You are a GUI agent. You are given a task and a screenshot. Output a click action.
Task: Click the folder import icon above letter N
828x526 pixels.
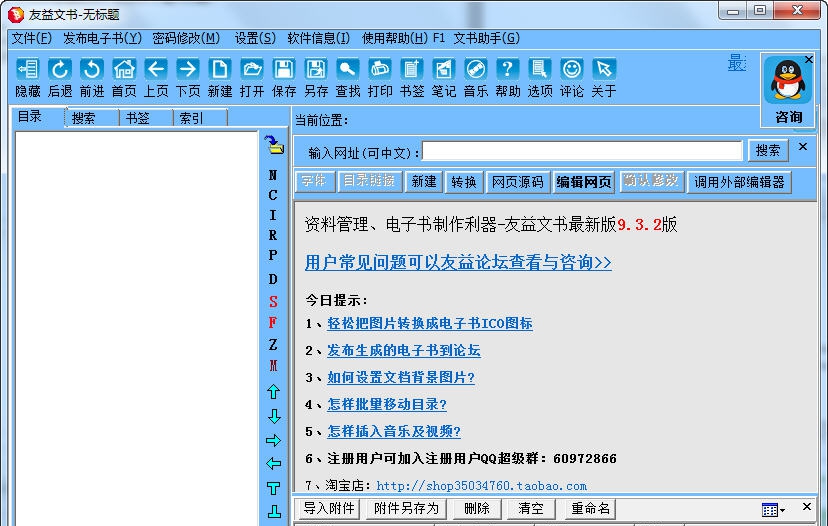click(x=274, y=145)
